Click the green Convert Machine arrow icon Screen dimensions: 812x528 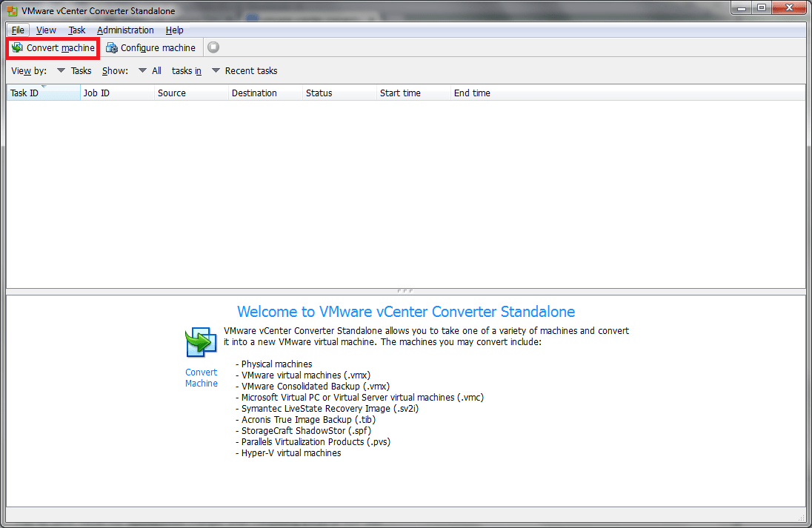coord(200,341)
